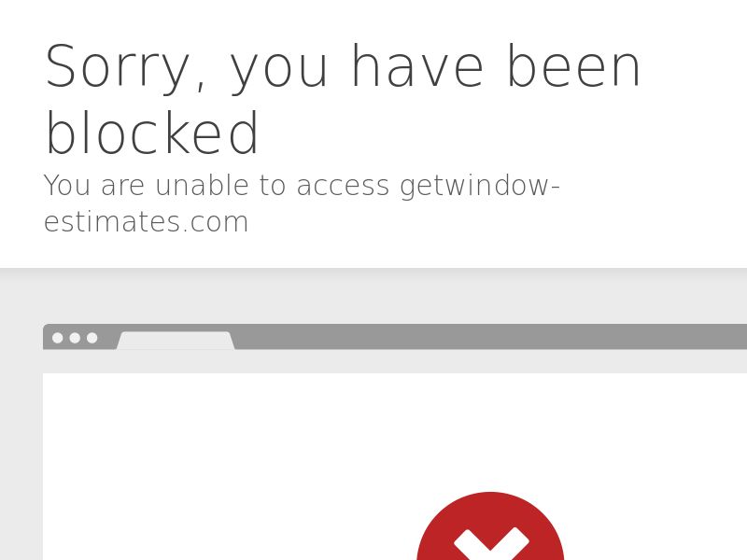747x560 pixels.
Task: Click the word "been" in the heading
Action: 573,65
